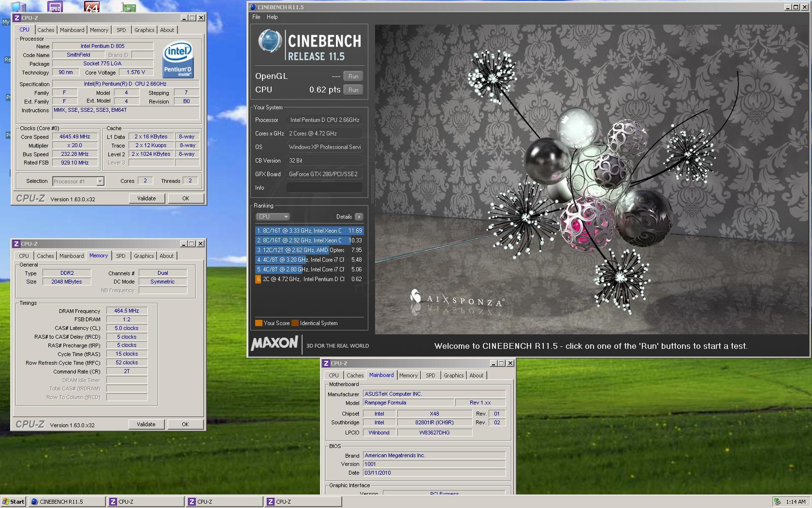Open the Help menu in Cinebench

point(272,17)
